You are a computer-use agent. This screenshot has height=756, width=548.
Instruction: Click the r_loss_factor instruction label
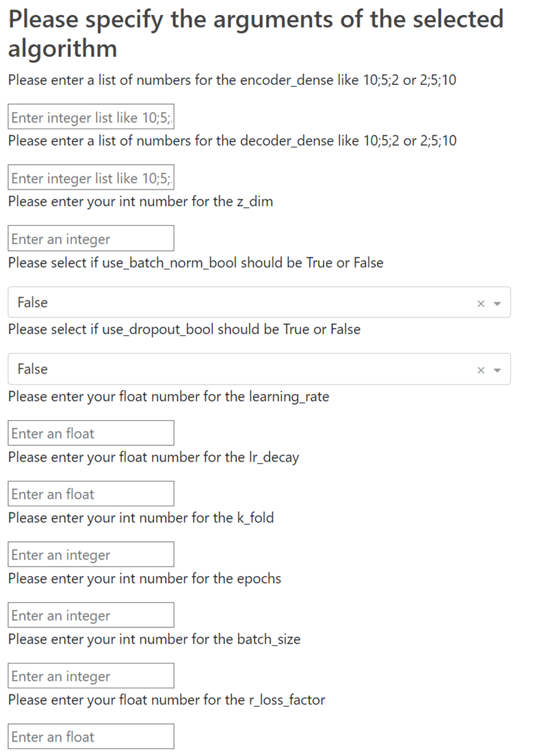tap(167, 700)
